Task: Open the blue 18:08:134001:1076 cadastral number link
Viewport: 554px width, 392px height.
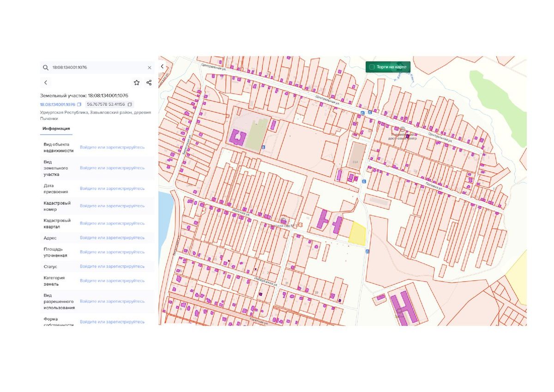Action: point(58,104)
